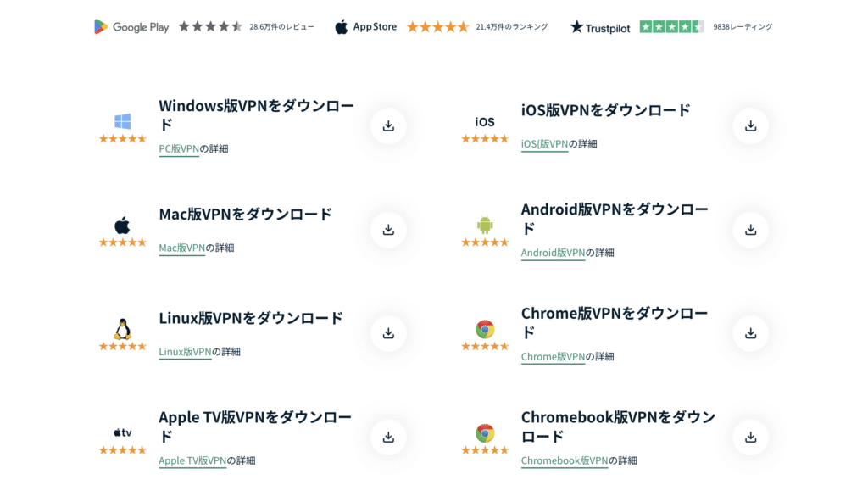This screenshot has width=868, height=485.
Task: Click the Apple TV VPN download icon
Action: [x=388, y=438]
